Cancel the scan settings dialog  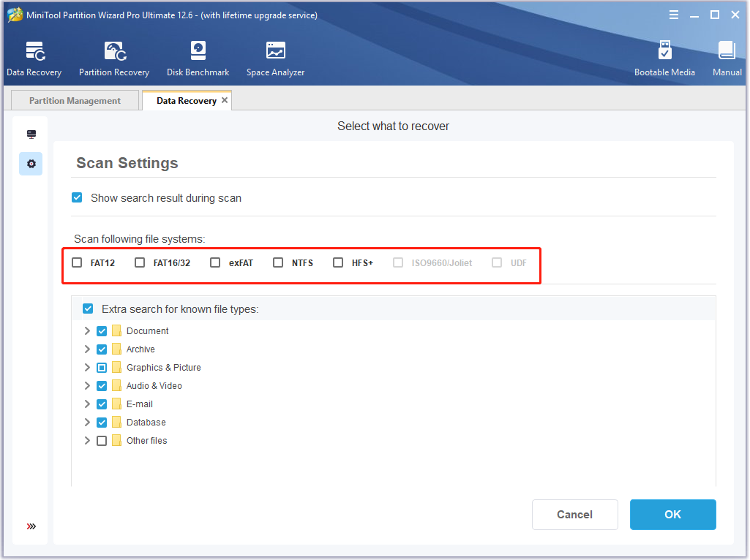pyautogui.click(x=574, y=515)
